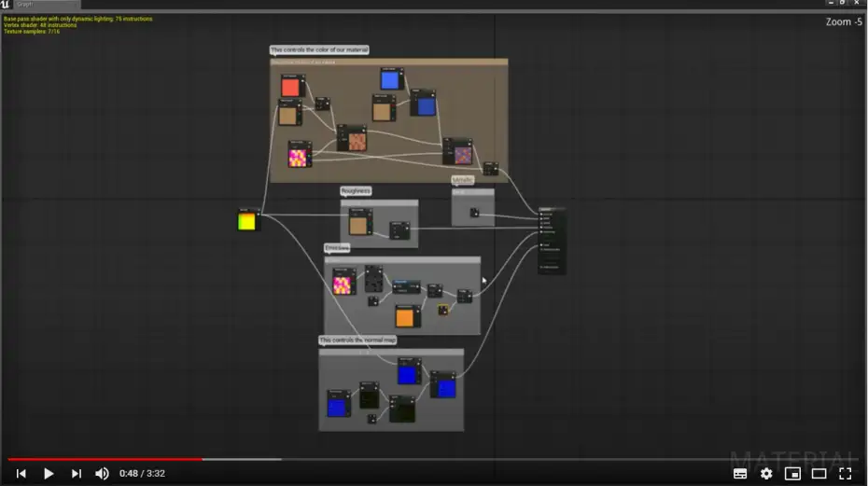
Task: Click the 0:48 / 3:32 time display
Action: pos(142,474)
